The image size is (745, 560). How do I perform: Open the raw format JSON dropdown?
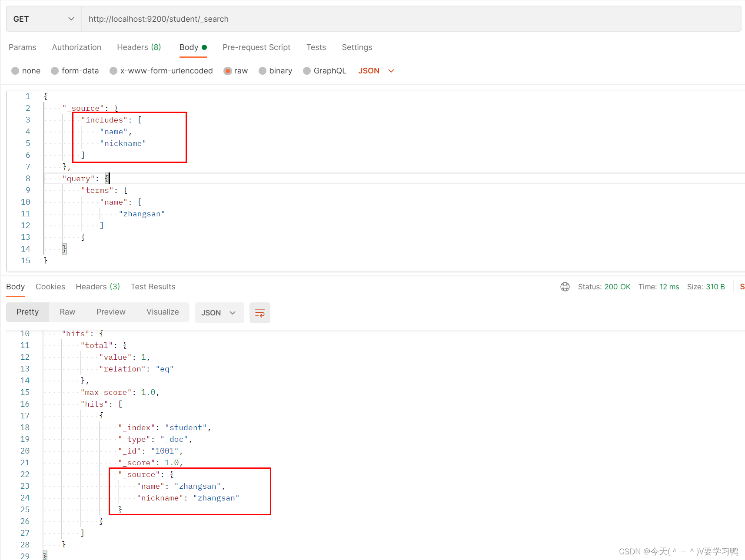tap(376, 71)
